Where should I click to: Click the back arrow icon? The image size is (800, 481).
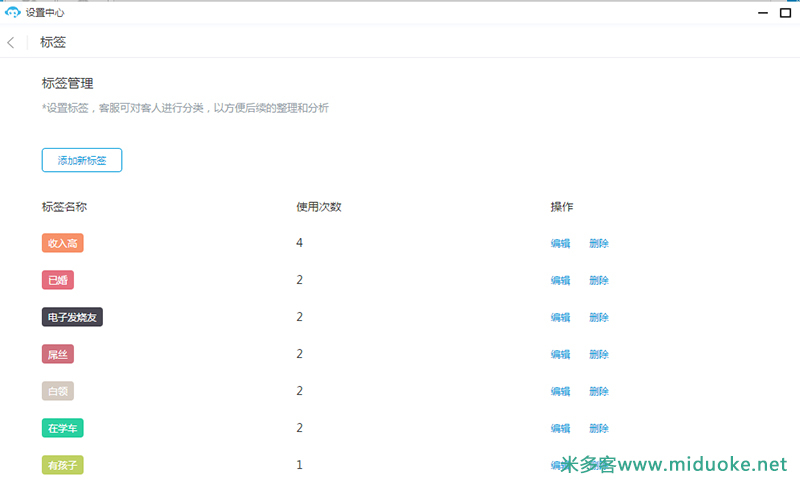11,43
